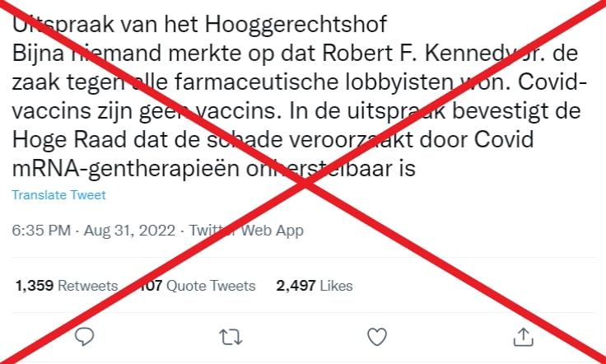Image resolution: width=606 pixels, height=364 pixels.
Task: Show the 2,497 Likes list
Action: point(315,286)
